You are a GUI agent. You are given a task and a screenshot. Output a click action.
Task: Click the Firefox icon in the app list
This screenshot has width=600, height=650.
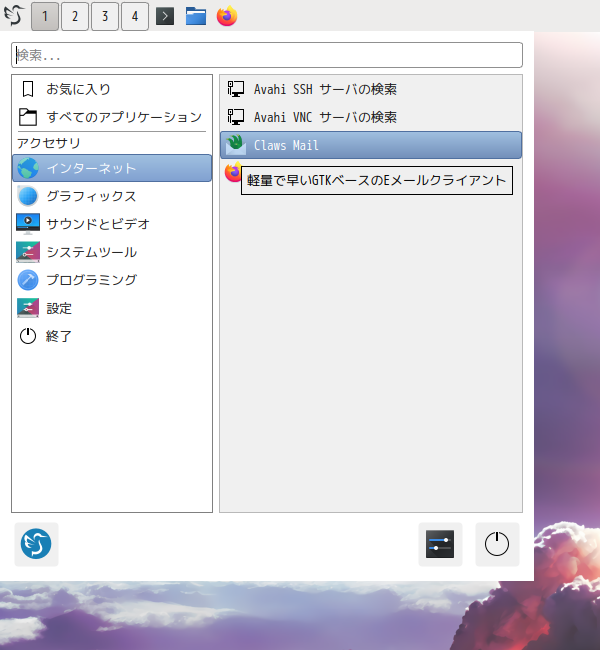(233, 172)
